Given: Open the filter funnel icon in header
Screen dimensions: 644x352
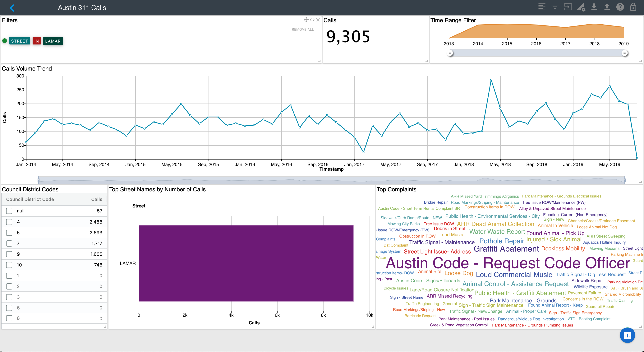Looking at the screenshot, I should tap(555, 7).
